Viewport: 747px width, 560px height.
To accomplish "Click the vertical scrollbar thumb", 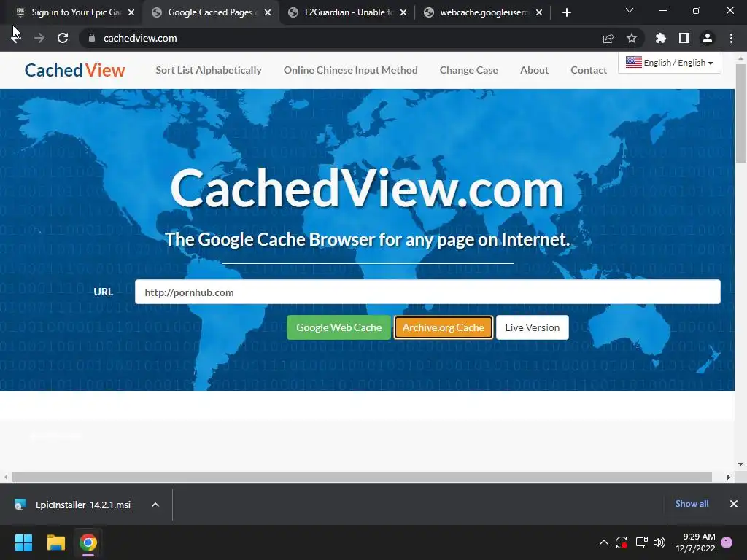I will (x=740, y=113).
